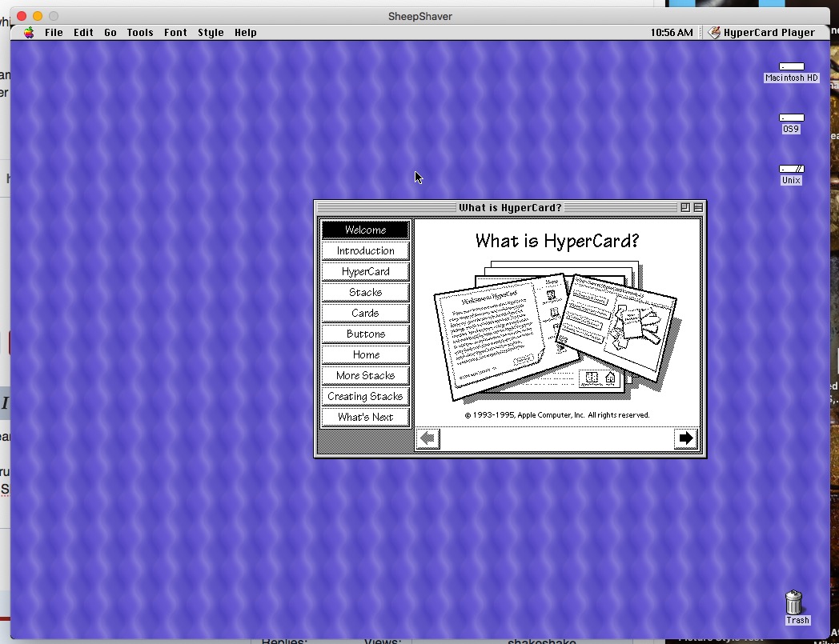The image size is (839, 644).
Task: Go to the Creating Stacks section
Action: click(365, 396)
